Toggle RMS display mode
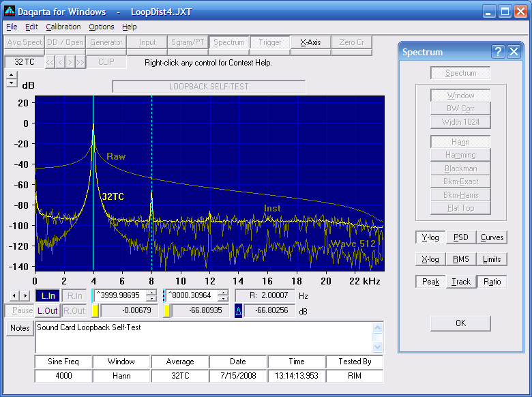Screen dimensions: 532x397 pyautogui.click(x=461, y=259)
